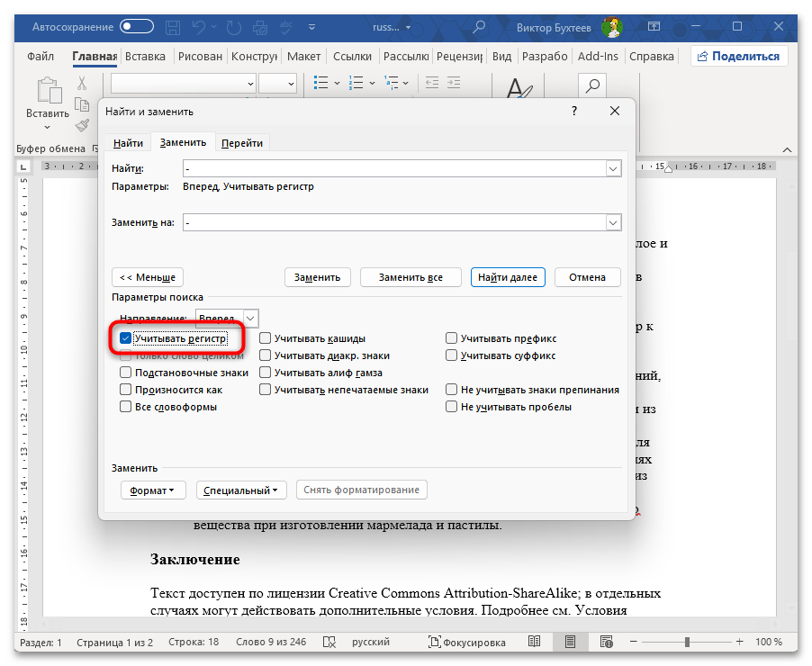Click the Cut scissors icon
This screenshot has height=666, width=812.
pos(82,84)
